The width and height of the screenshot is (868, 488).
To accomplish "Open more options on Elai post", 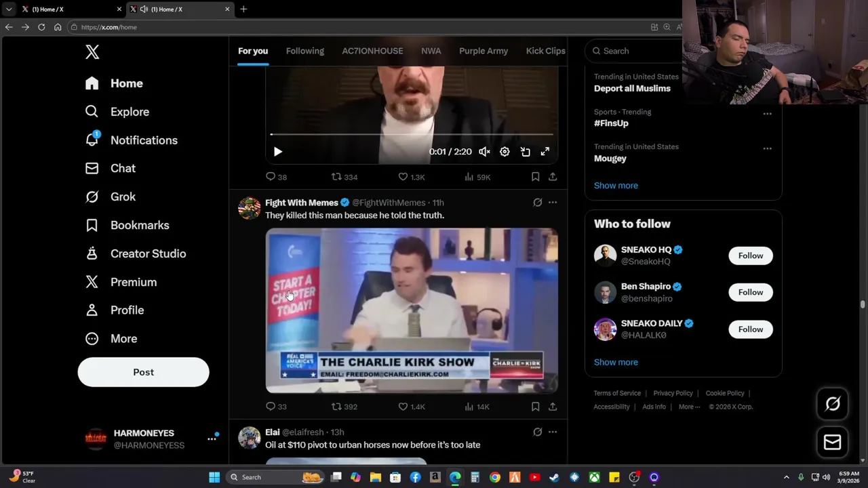I will tap(553, 432).
